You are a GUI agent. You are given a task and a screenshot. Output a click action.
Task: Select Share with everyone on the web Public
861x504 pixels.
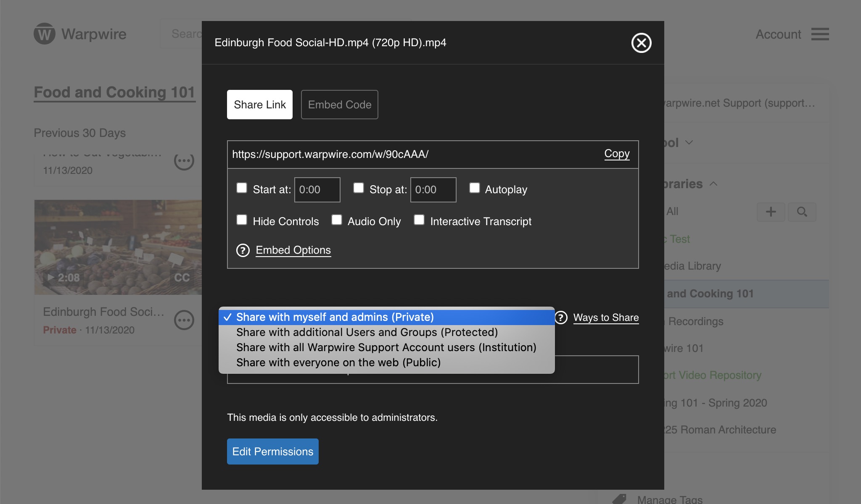[338, 362]
